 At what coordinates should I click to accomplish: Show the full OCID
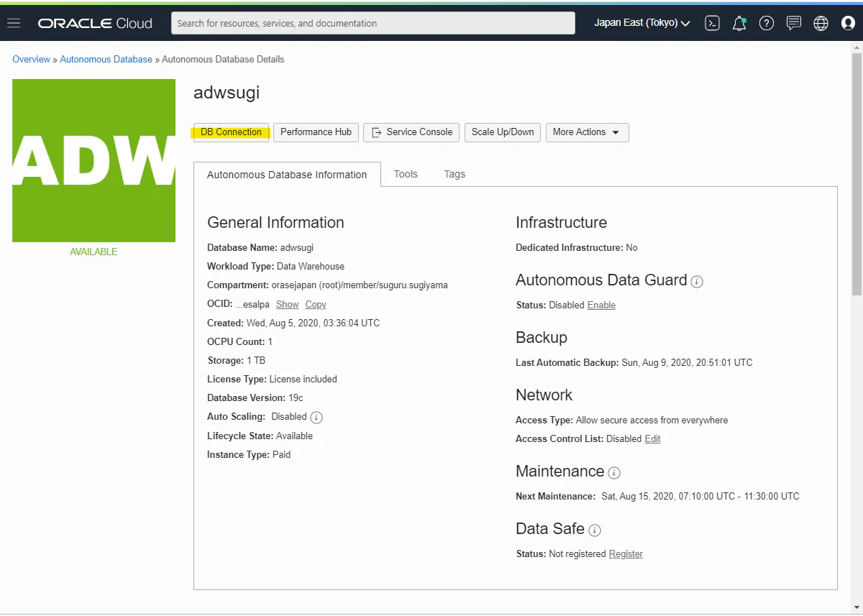(x=288, y=305)
